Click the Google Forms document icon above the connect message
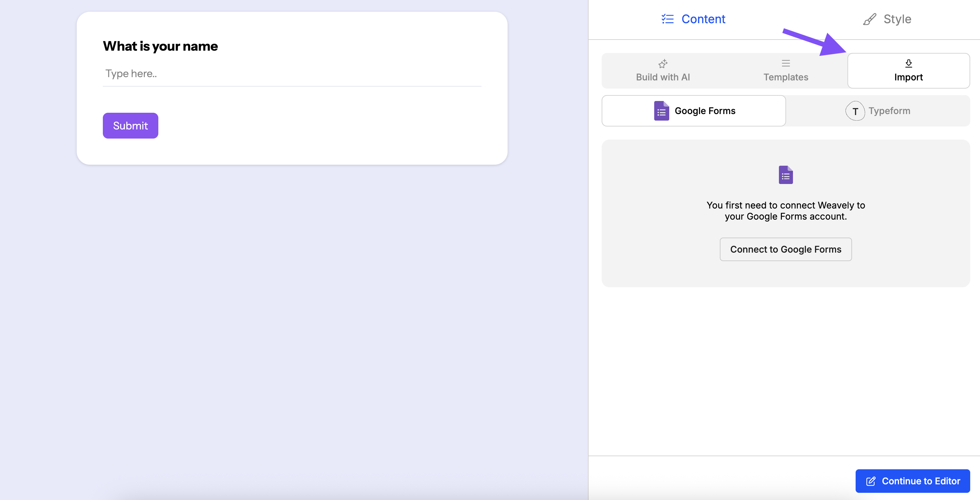The width and height of the screenshot is (980, 500). 785,175
